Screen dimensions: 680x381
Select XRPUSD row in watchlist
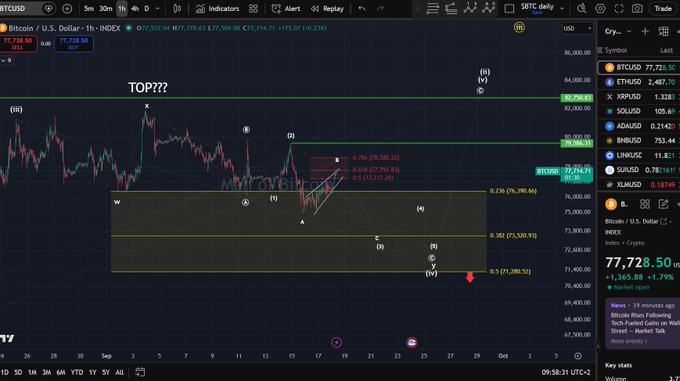[639, 97]
